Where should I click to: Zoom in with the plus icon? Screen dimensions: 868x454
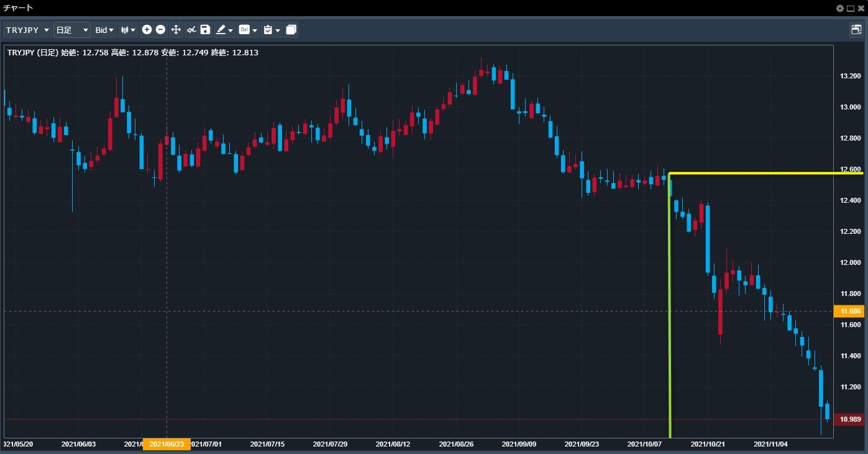147,30
